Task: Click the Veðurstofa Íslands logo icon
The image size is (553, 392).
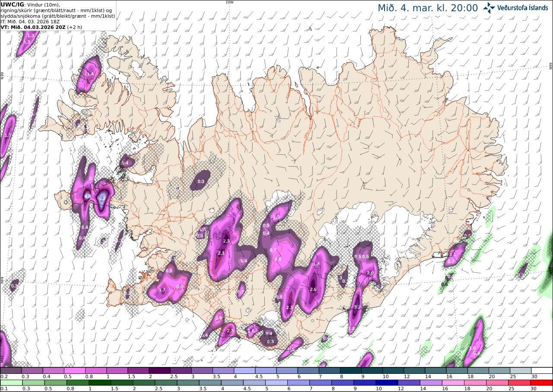Action: tap(489, 7)
